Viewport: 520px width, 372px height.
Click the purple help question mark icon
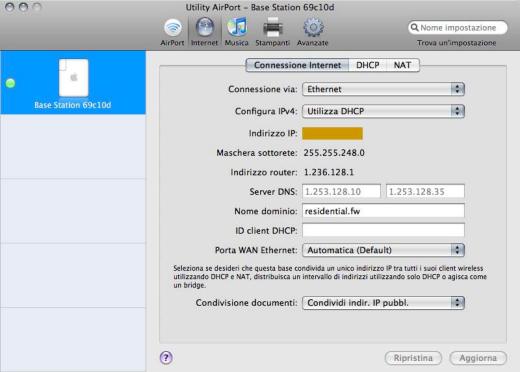(x=166, y=358)
